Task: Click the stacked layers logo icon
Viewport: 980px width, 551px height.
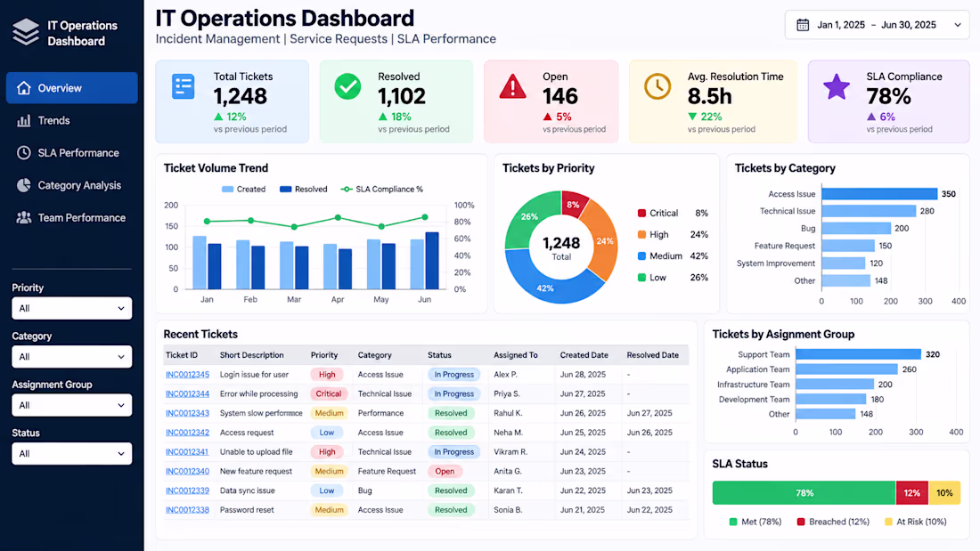Action: tap(26, 32)
